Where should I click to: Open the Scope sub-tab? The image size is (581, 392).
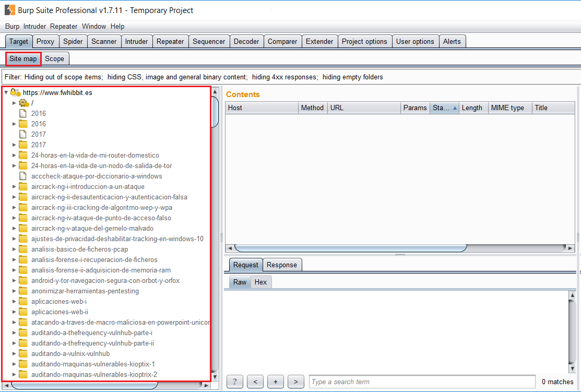[54, 58]
